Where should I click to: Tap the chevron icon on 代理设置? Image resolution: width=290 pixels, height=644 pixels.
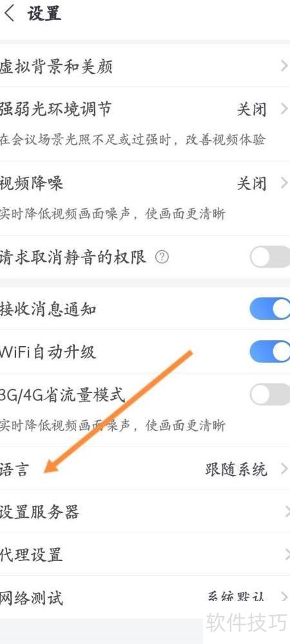(286, 555)
